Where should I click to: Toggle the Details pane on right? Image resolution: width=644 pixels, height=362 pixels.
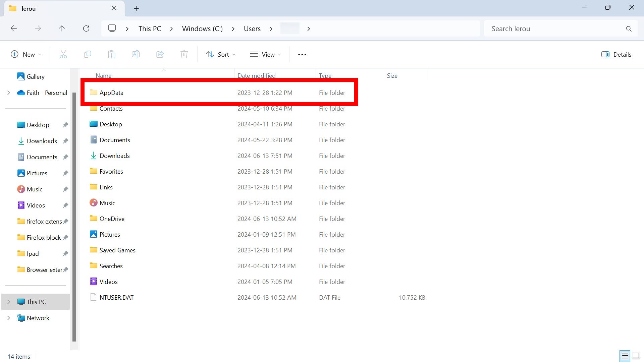(x=617, y=54)
